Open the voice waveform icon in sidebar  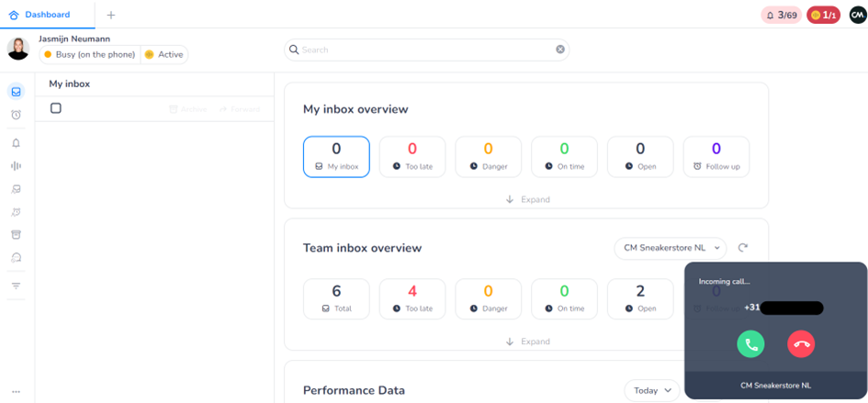click(16, 166)
